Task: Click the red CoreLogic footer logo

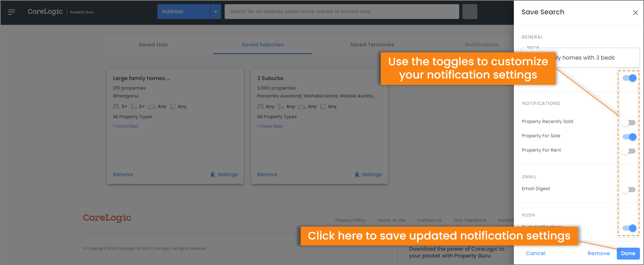Action: click(107, 218)
